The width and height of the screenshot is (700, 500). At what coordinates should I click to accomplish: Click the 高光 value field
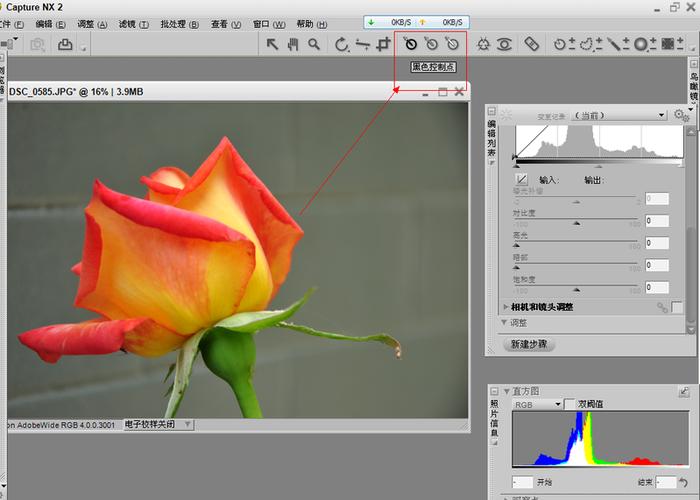coord(657,243)
